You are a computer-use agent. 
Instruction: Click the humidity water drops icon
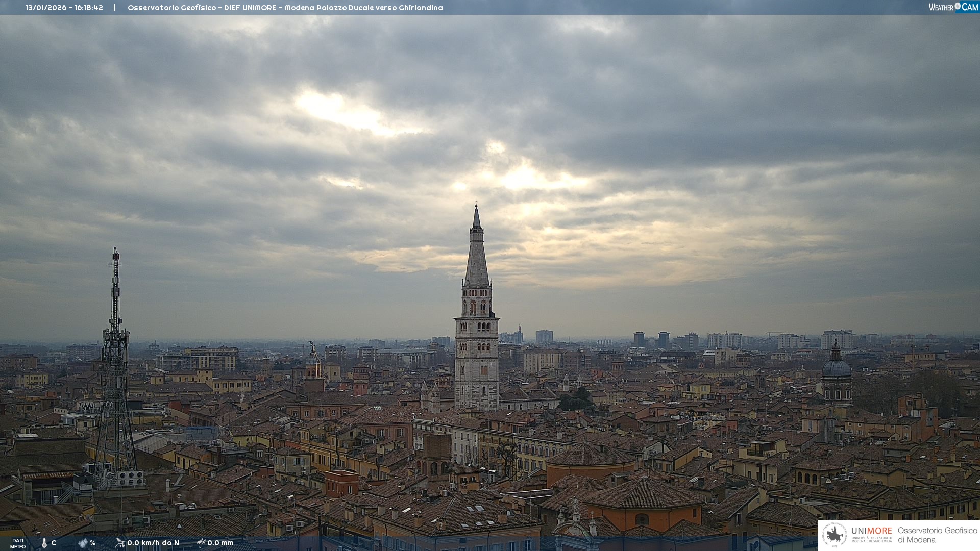83,543
